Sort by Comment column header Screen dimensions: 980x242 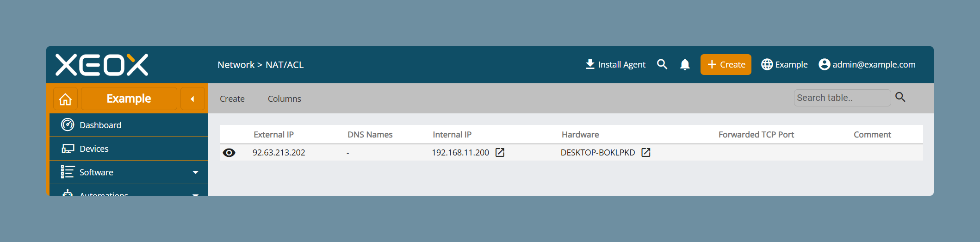pos(872,135)
